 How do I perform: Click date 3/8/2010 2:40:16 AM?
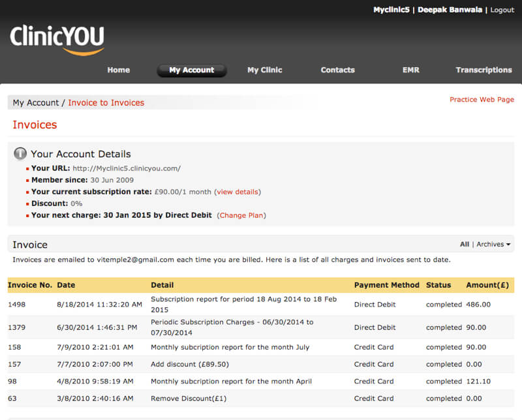[x=95, y=398]
